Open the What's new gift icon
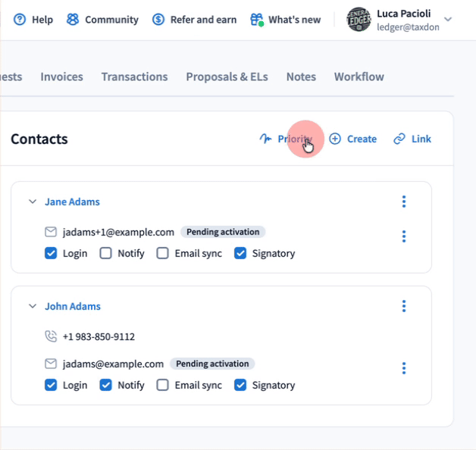Screen dimensions: 476x450 click(x=257, y=20)
